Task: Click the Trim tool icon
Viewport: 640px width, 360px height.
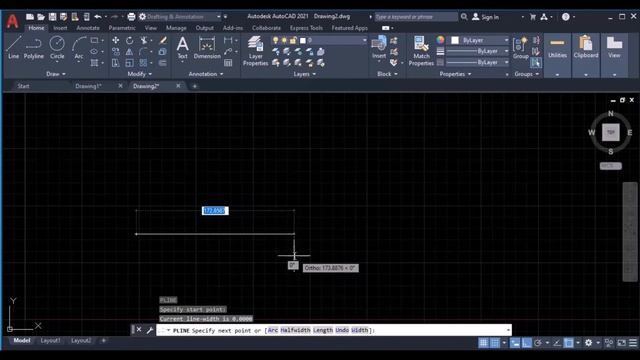Action: click(143, 40)
